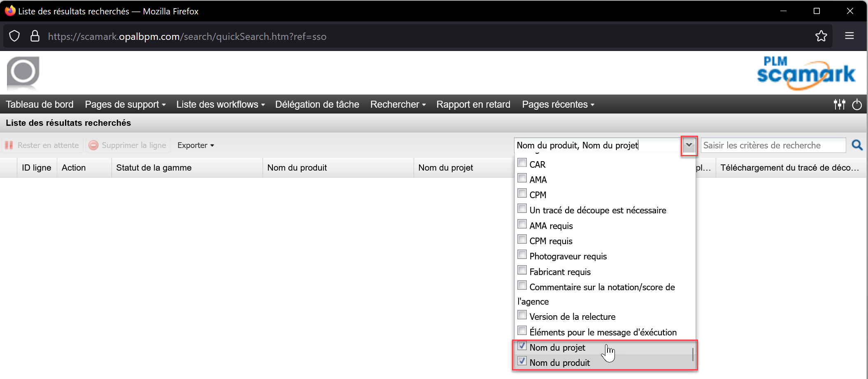868x379 pixels.
Task: Minimize the Firefox window
Action: (x=783, y=11)
